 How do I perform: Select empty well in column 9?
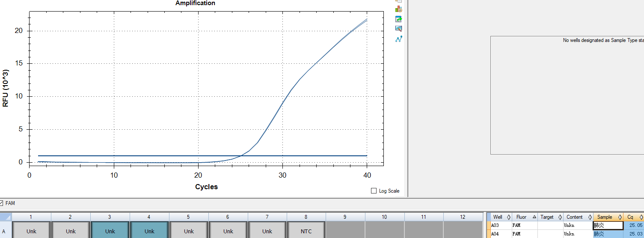click(345, 230)
